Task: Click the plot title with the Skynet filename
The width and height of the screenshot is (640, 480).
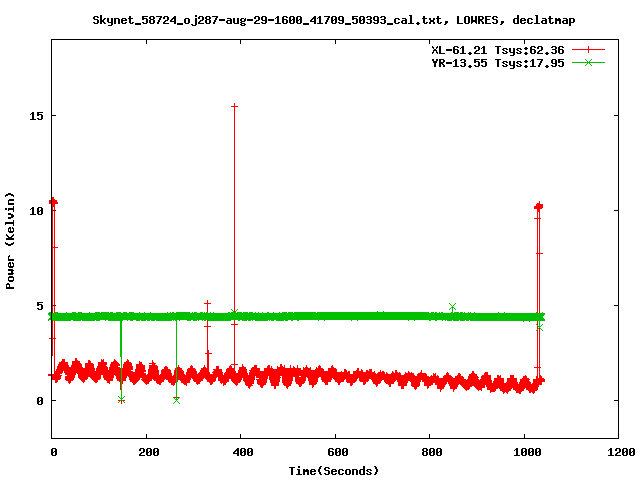Action: (x=333, y=20)
